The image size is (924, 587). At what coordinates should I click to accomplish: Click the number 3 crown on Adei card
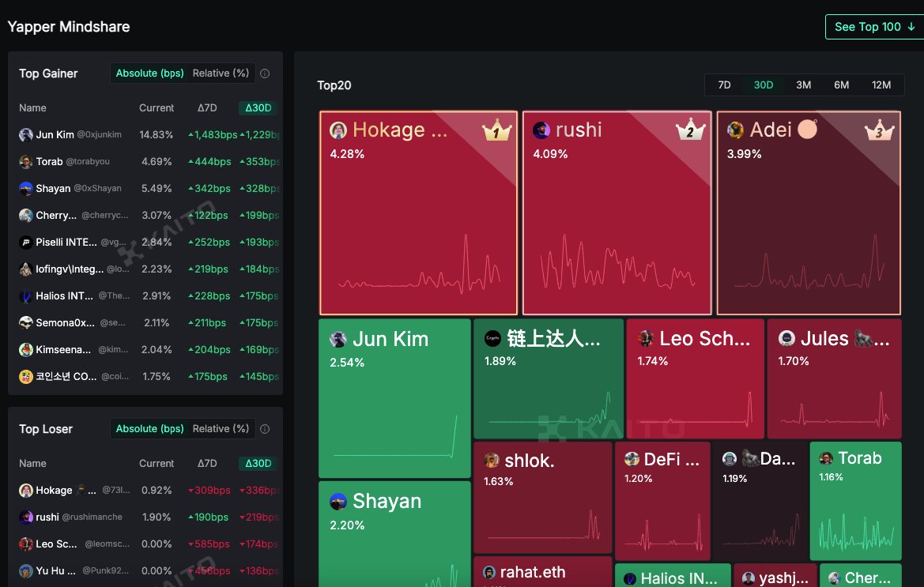[879, 130]
